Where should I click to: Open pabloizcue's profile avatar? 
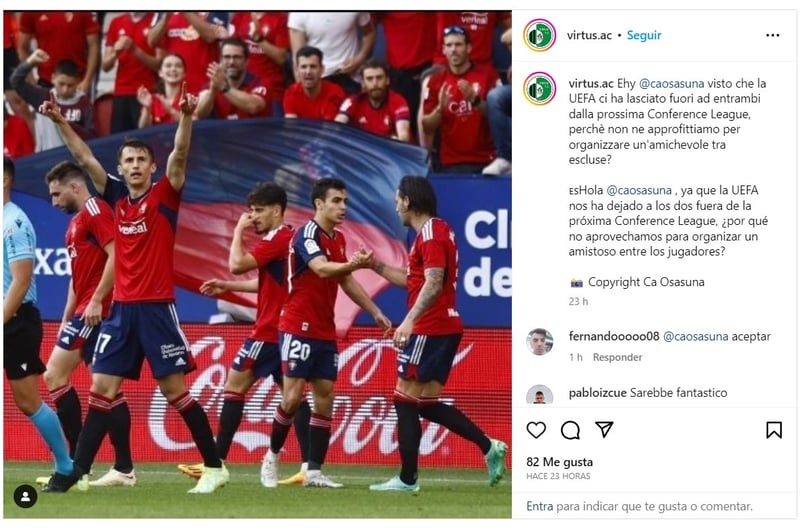539,394
